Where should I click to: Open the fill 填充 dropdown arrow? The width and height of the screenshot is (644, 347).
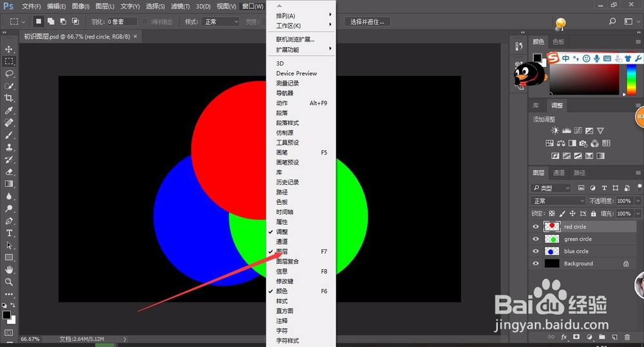click(638, 214)
